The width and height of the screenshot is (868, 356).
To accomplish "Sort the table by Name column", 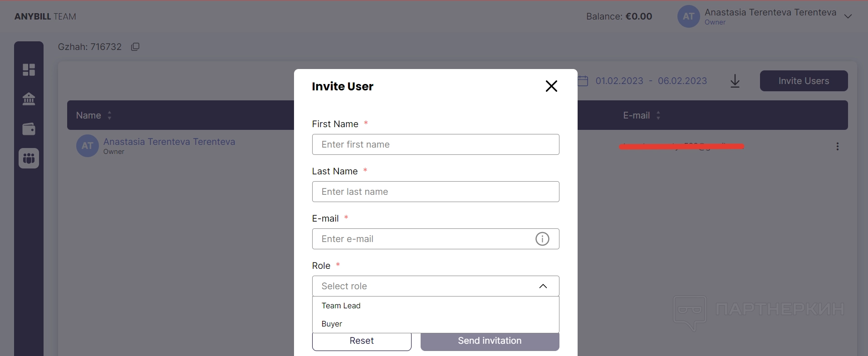I will coord(109,115).
